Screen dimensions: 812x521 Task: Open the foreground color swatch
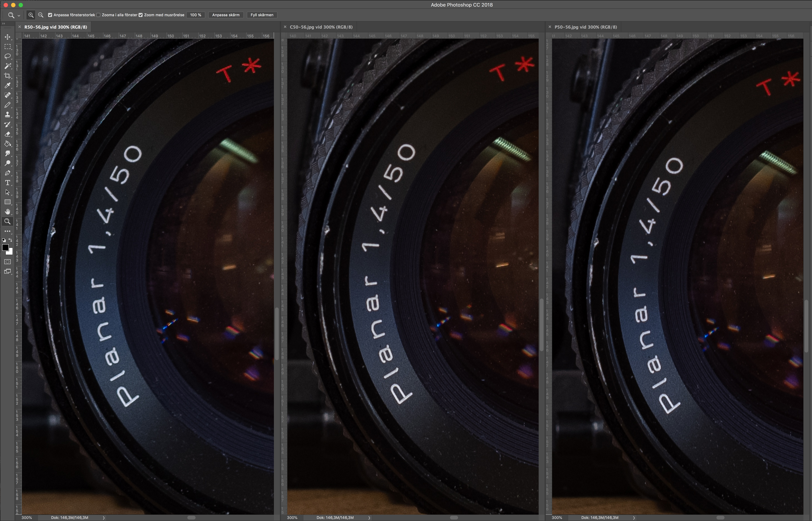[5, 248]
